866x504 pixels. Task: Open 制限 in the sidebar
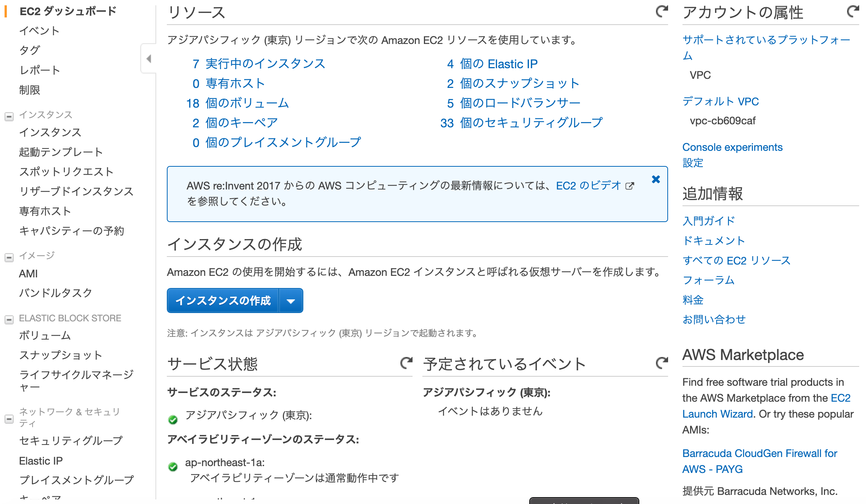pyautogui.click(x=30, y=90)
